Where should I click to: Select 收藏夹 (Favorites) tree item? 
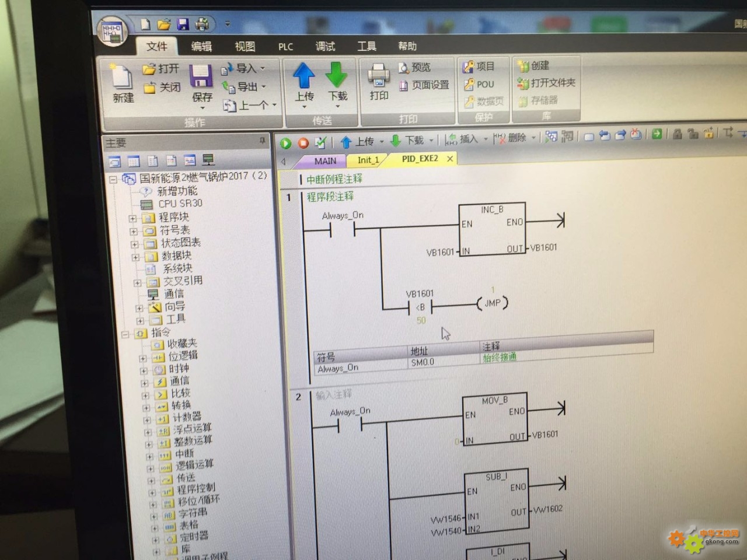point(183,344)
